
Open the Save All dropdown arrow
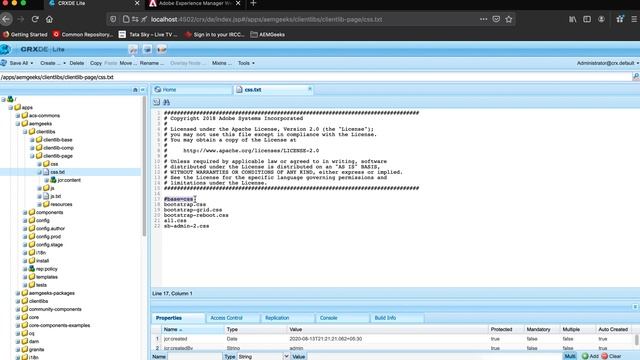point(32,63)
